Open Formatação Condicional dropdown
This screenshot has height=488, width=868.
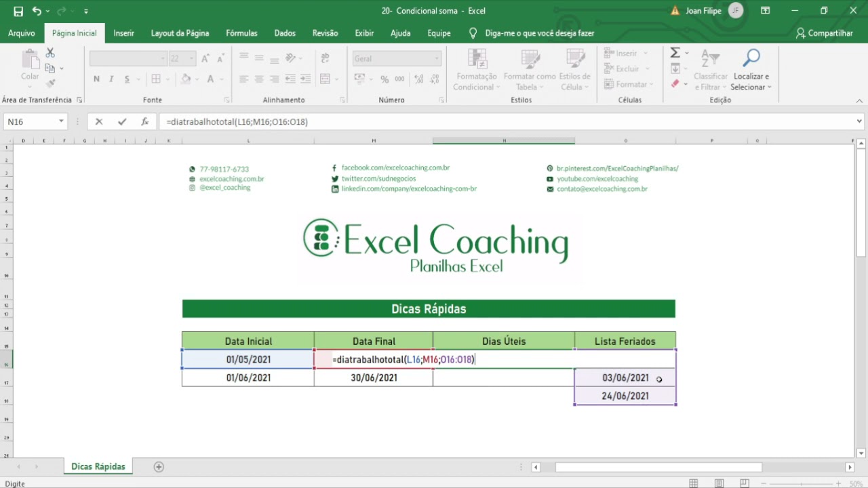pyautogui.click(x=477, y=70)
